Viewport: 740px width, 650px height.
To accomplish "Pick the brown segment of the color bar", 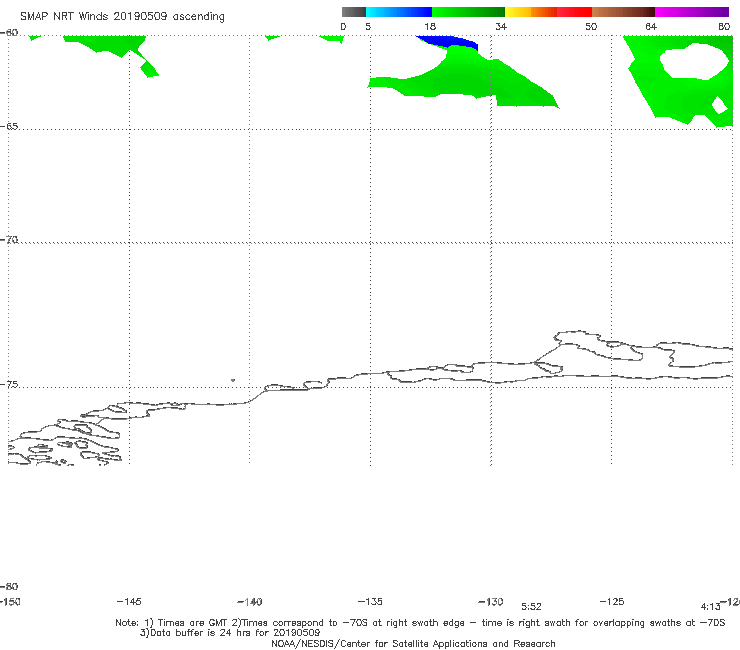I will pyautogui.click(x=623, y=12).
